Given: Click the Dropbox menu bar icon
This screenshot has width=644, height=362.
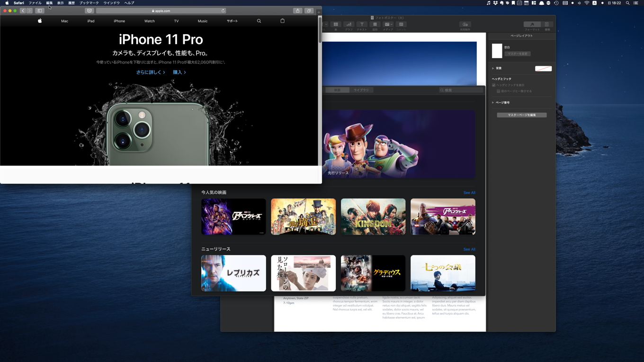Looking at the screenshot, I should click(x=495, y=3).
